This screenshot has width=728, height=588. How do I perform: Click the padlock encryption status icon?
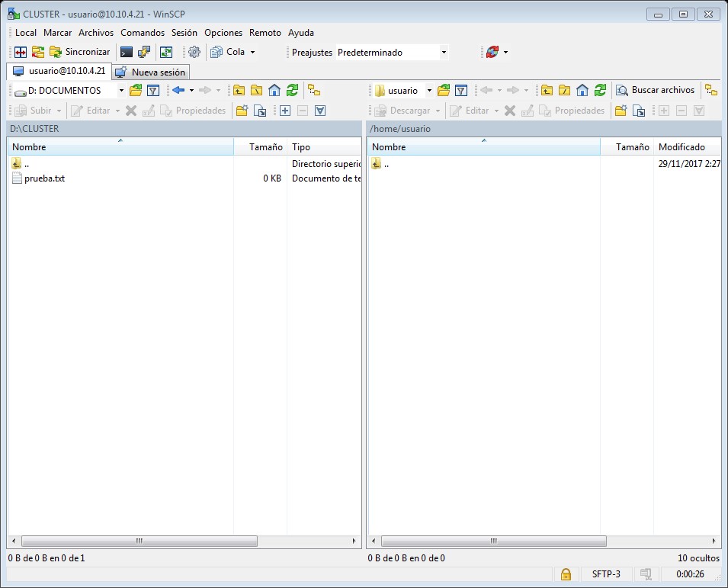[566, 574]
